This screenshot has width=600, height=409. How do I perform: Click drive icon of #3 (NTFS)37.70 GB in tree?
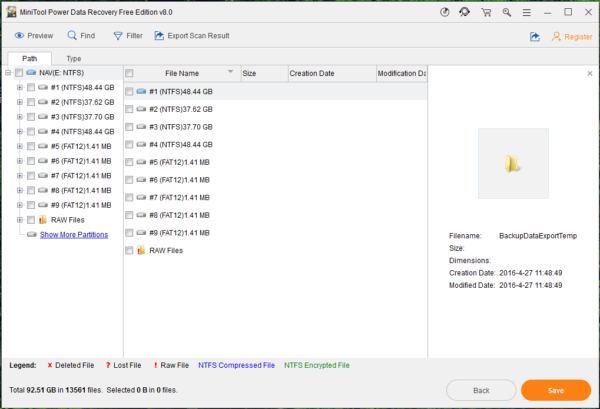click(43, 117)
